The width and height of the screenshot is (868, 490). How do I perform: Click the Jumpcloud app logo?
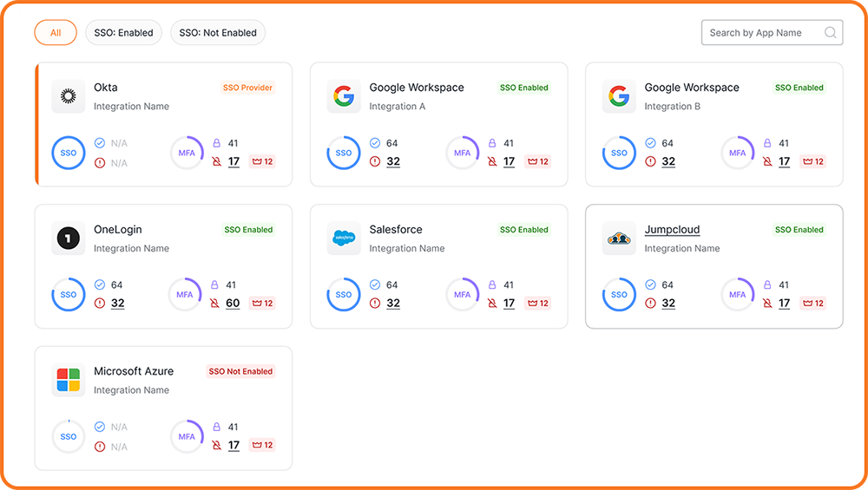[x=619, y=238]
